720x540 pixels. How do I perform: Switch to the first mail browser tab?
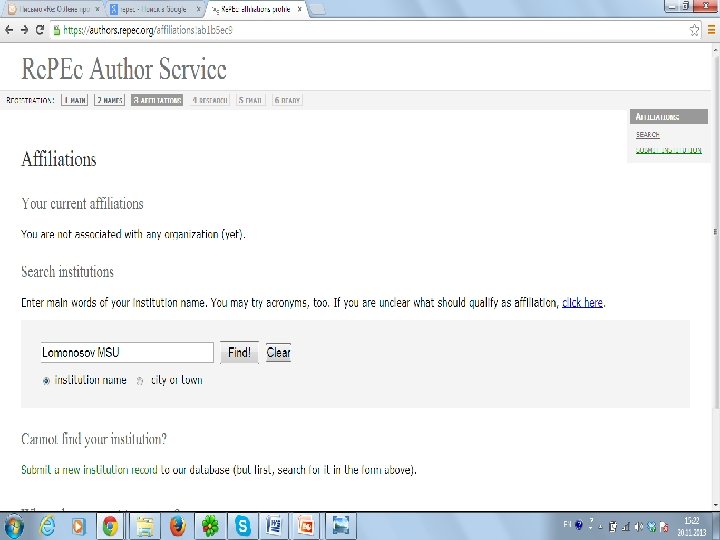[x=51, y=9]
